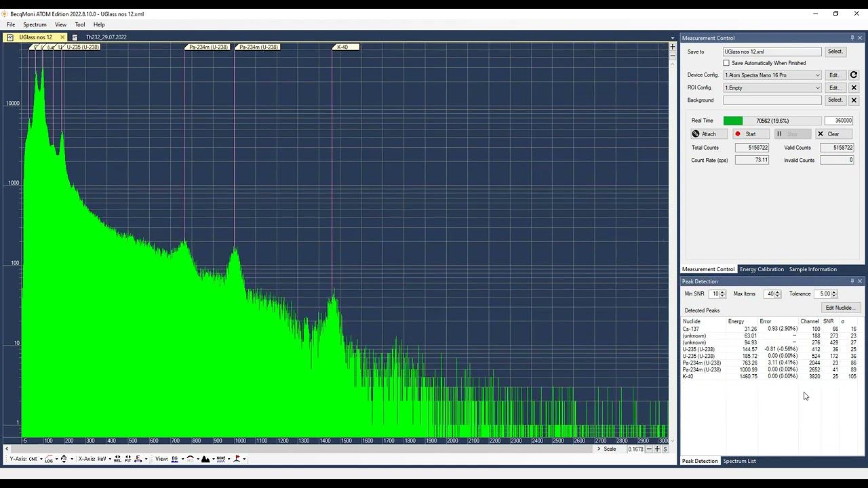Image resolution: width=868 pixels, height=488 pixels.
Task: Switch to the Th232_29.07.2022 spectrum tab
Action: (106, 37)
